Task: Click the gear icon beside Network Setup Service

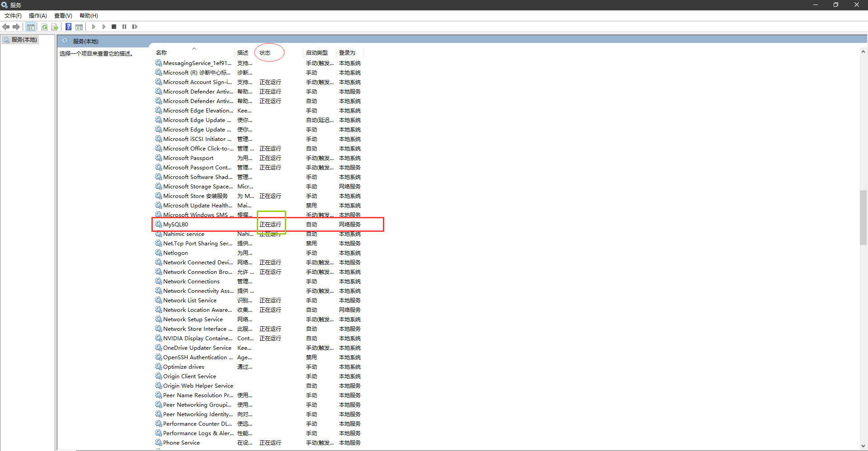Action: coord(159,319)
